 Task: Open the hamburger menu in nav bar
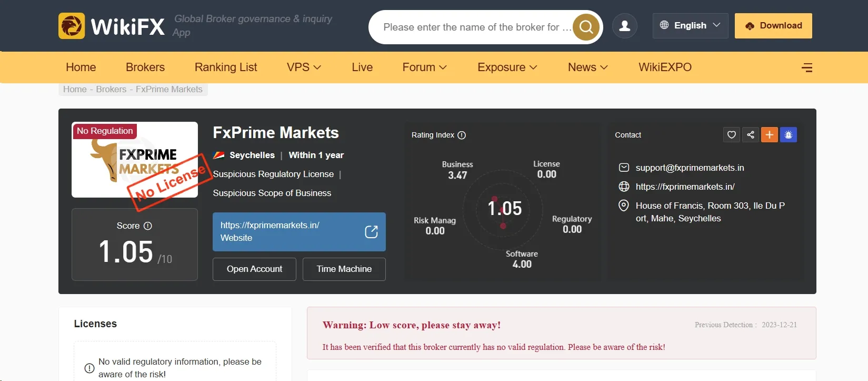(x=807, y=67)
